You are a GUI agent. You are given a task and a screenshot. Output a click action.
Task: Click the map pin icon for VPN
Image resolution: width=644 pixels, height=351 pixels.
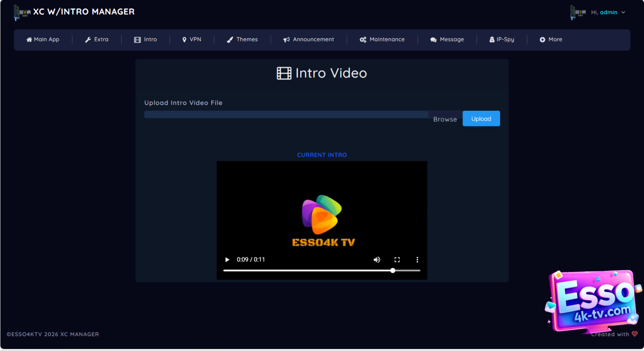tap(184, 40)
